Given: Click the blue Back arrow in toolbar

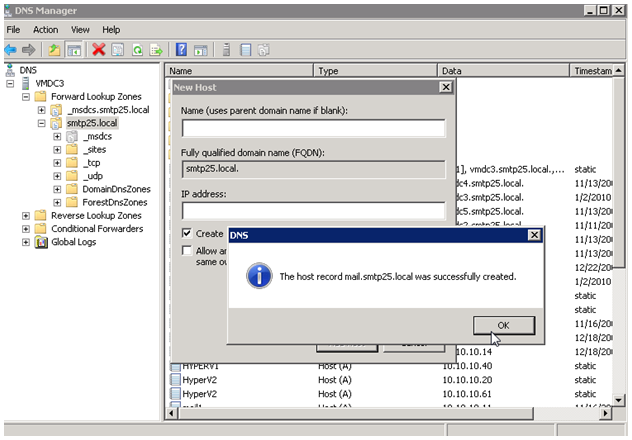Looking at the screenshot, I should (x=10, y=50).
